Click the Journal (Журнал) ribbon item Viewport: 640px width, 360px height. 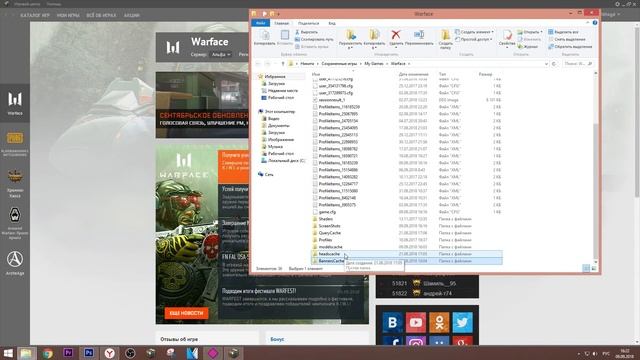click(527, 47)
